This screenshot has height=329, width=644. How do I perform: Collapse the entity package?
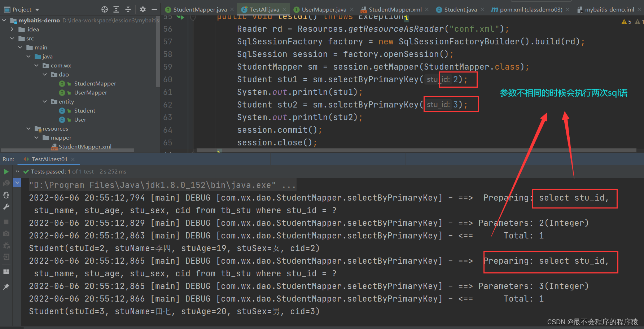click(45, 101)
